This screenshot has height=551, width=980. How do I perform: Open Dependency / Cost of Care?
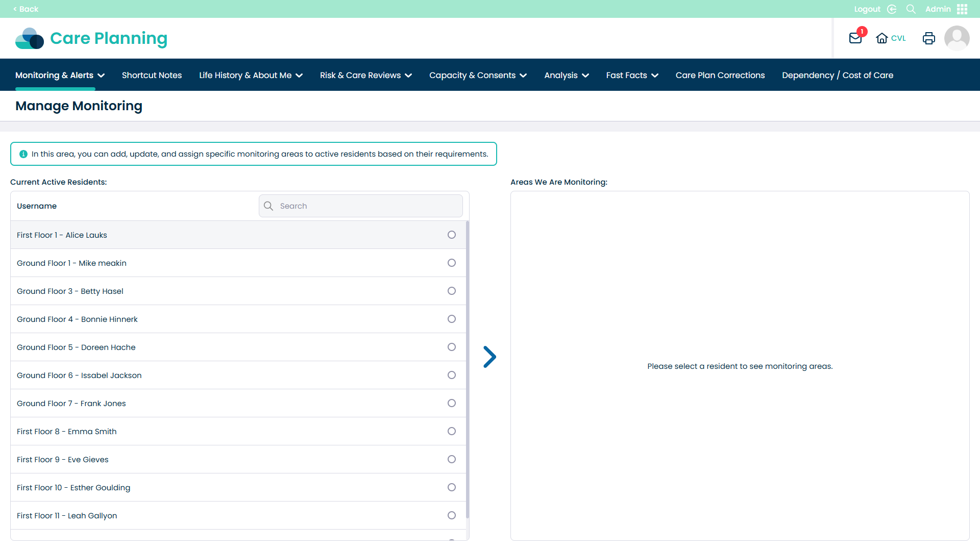(837, 75)
